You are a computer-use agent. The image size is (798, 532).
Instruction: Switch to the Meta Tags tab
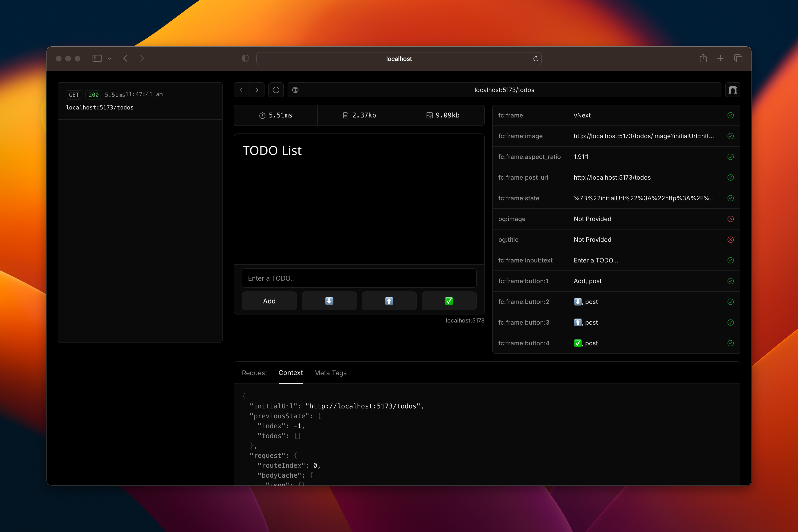330,373
